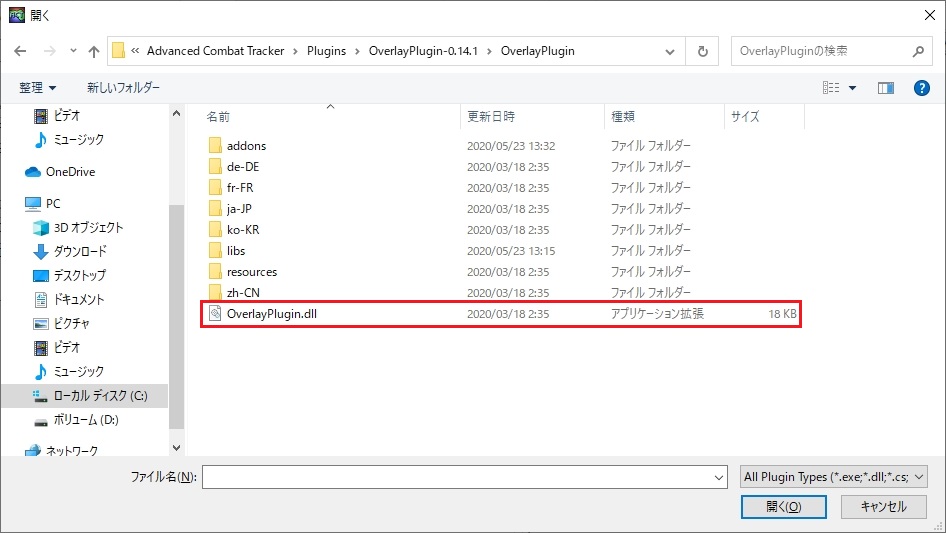Open the 整理 menu

37,88
